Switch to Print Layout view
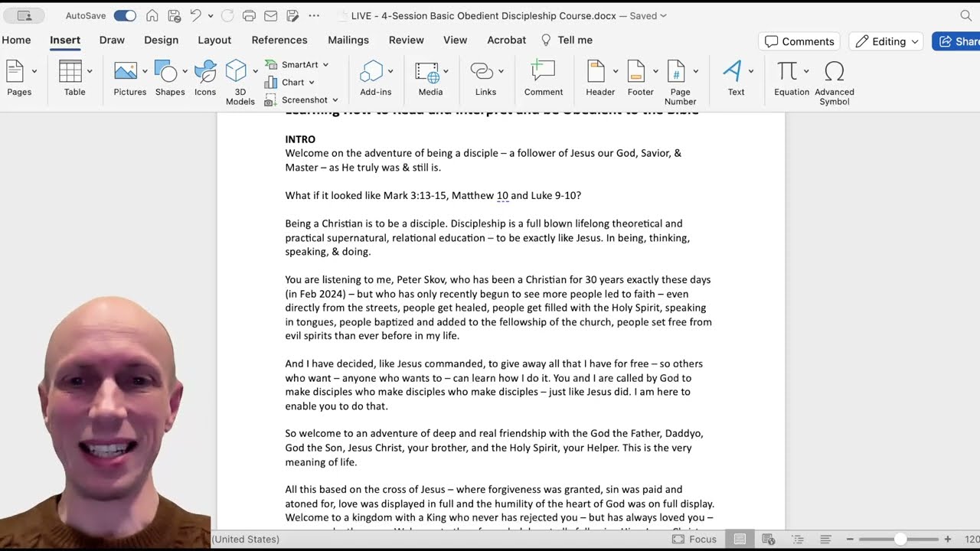This screenshot has height=551, width=980. click(740, 539)
